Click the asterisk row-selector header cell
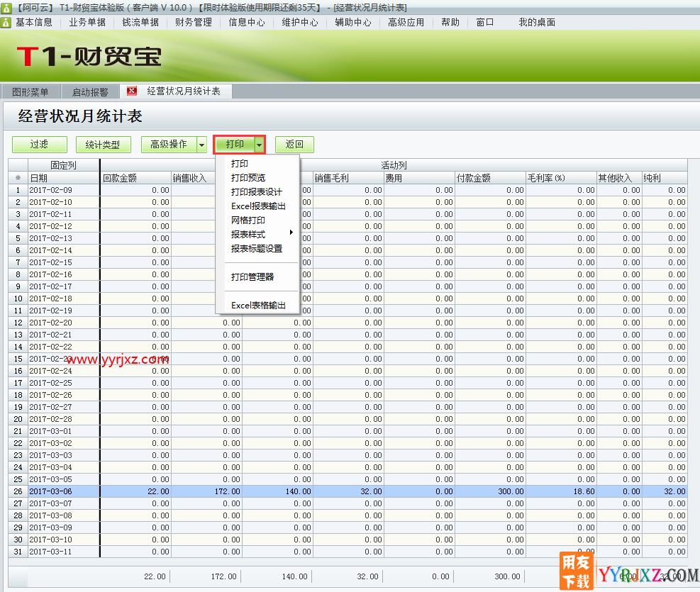The height and width of the screenshot is (592, 700). pos(18,178)
